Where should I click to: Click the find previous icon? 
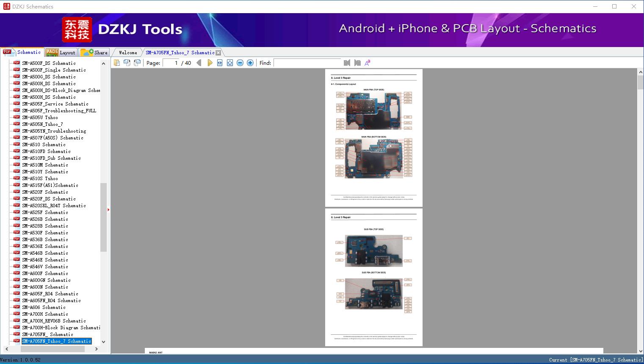(347, 63)
